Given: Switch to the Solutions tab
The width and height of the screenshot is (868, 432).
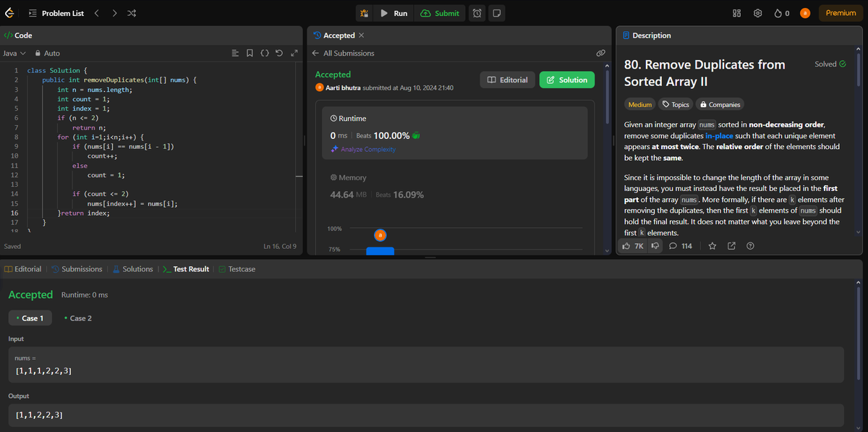Looking at the screenshot, I should [132, 268].
